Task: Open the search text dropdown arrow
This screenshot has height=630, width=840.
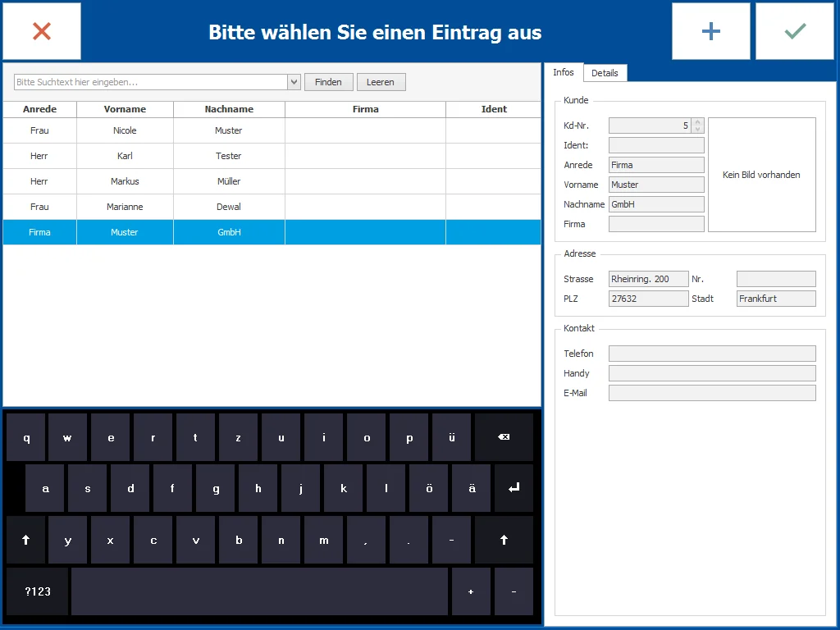Action: (x=293, y=81)
